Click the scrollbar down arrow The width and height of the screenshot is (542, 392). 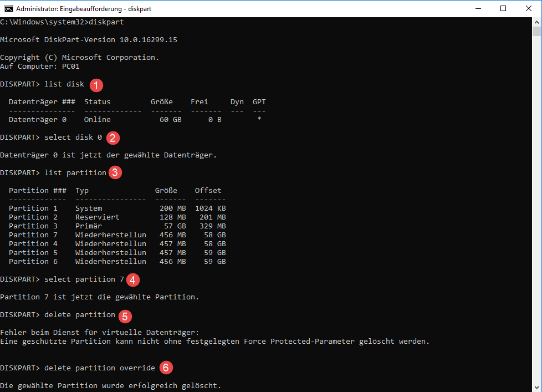pyautogui.click(x=537, y=387)
